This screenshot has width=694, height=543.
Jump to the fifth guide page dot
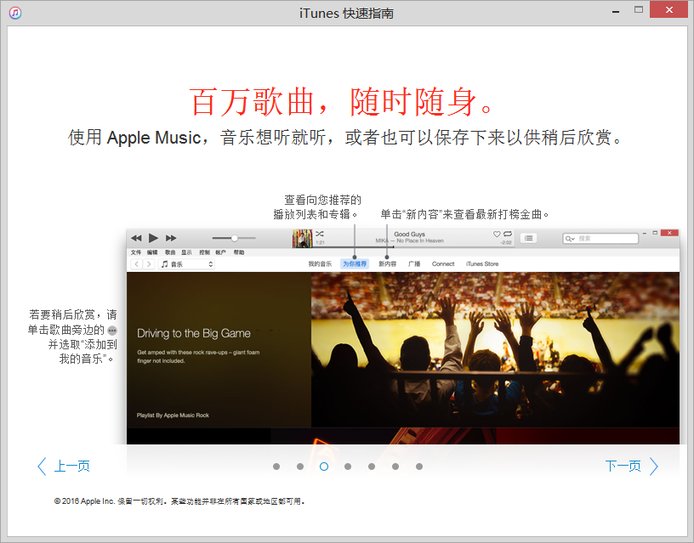372,466
